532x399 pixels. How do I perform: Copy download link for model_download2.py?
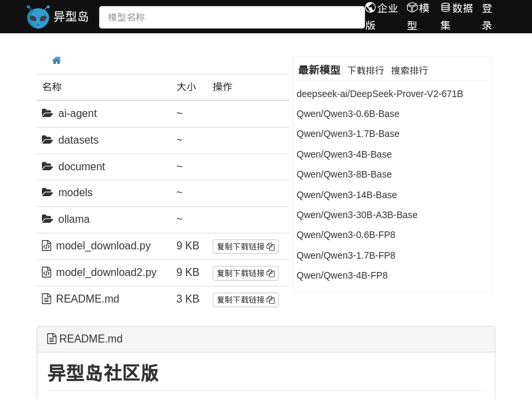click(245, 273)
